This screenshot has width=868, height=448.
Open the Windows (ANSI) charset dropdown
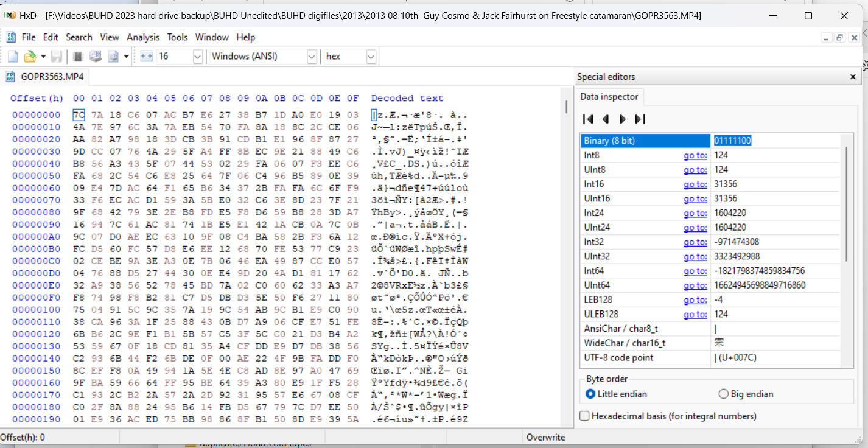264,57
